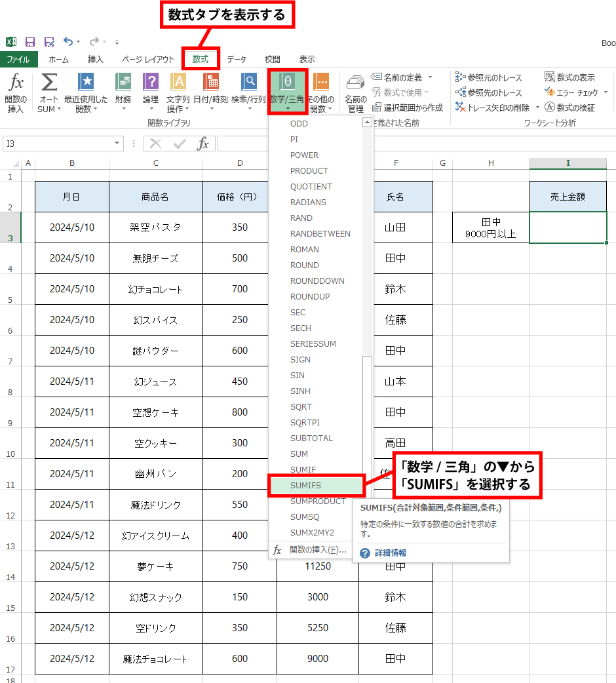Click the blue help icon in SUMIFS tooltip
616x683 pixels.
coord(365,553)
